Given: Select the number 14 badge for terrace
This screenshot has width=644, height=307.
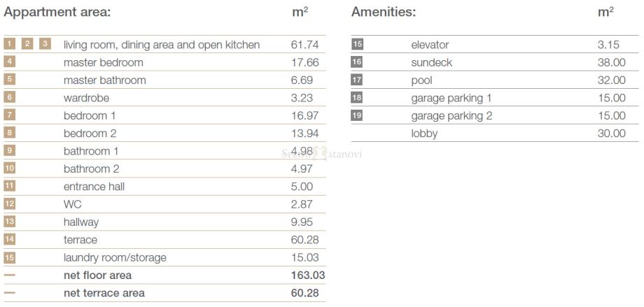Looking at the screenshot, I should click(10, 239).
